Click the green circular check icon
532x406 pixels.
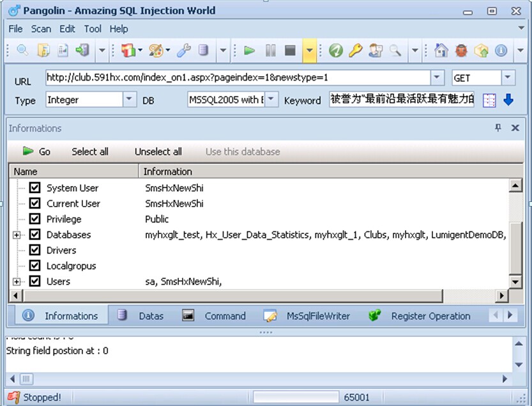336,51
